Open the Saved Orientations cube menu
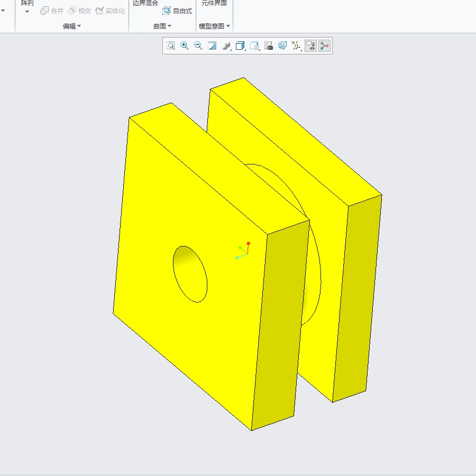The width and height of the screenshot is (476, 476). coord(241,46)
